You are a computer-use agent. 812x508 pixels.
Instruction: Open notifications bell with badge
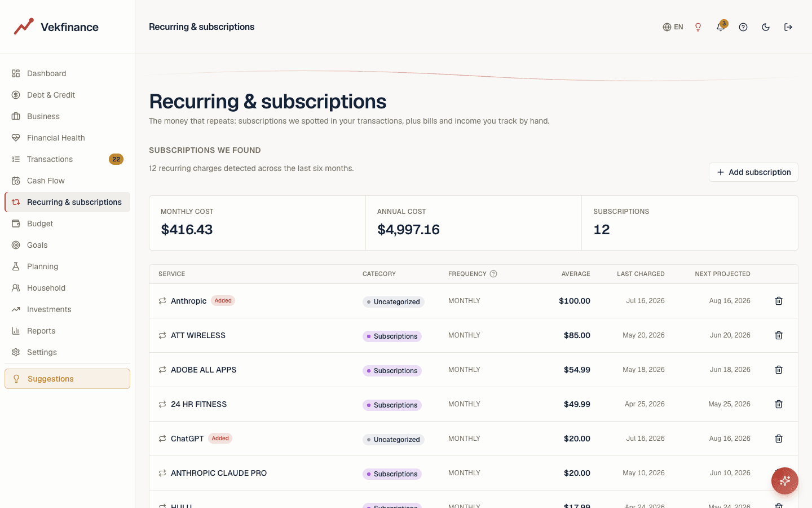pos(721,27)
